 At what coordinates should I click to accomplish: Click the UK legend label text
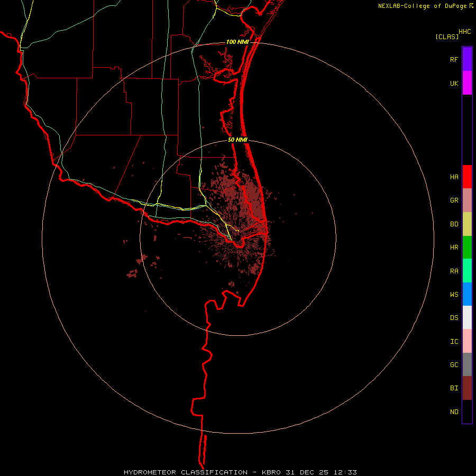tap(454, 83)
